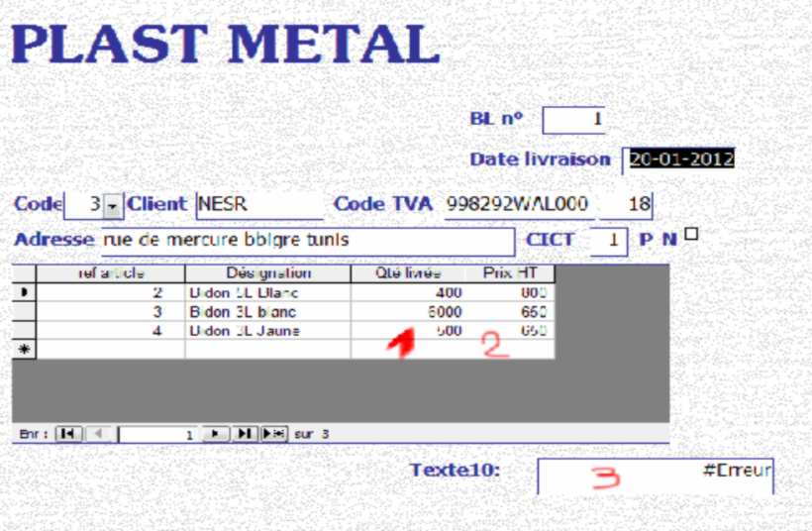Go to next record arrow
The height and width of the screenshot is (531, 812).
pos(216,434)
